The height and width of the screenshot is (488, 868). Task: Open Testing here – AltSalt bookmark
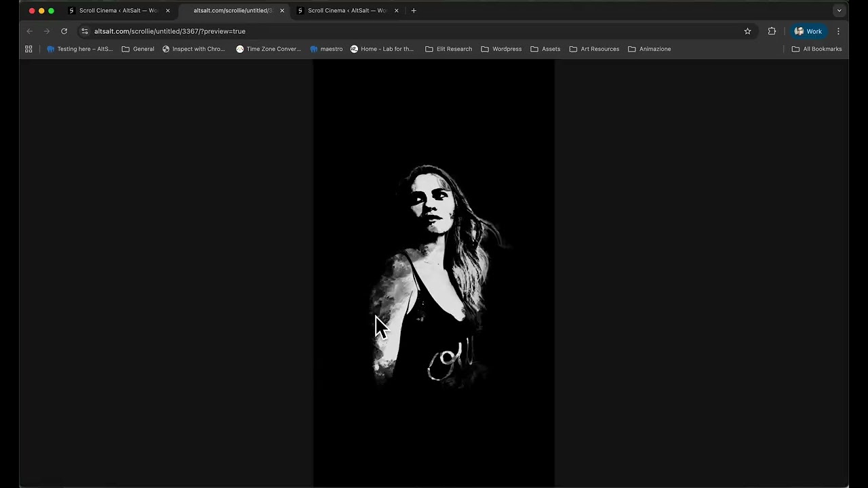(x=79, y=49)
